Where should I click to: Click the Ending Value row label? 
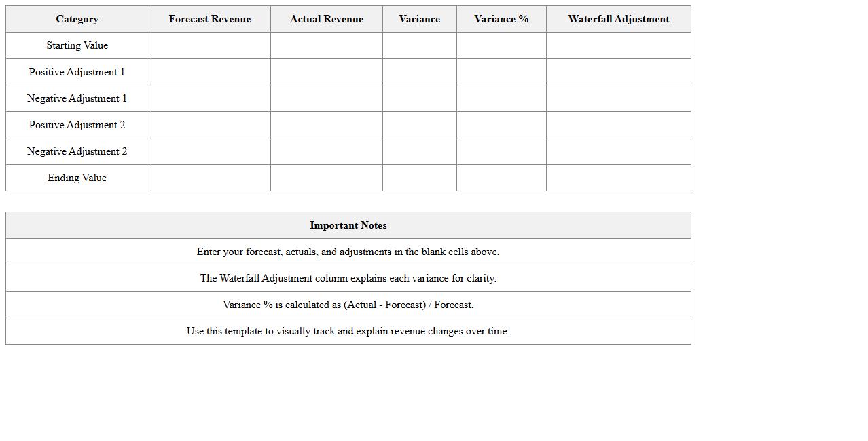pos(77,178)
